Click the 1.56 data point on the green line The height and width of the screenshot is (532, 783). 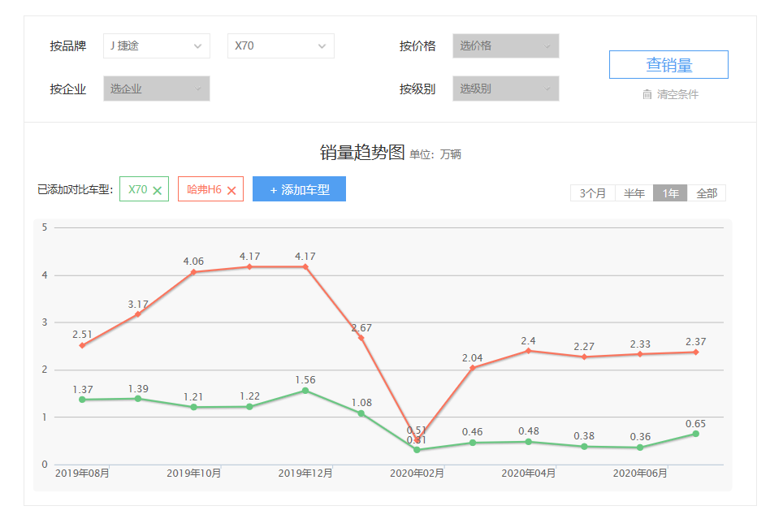point(305,391)
